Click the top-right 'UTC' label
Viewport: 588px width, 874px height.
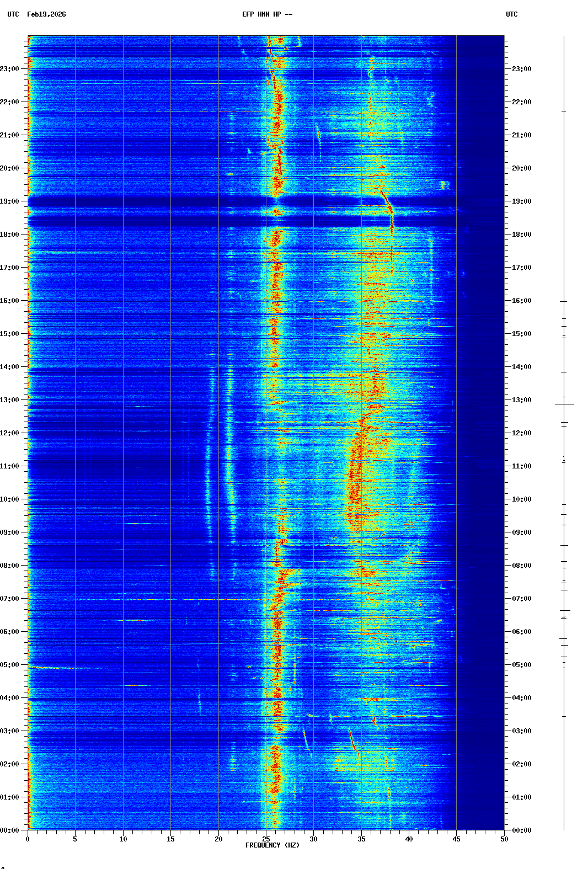point(511,14)
